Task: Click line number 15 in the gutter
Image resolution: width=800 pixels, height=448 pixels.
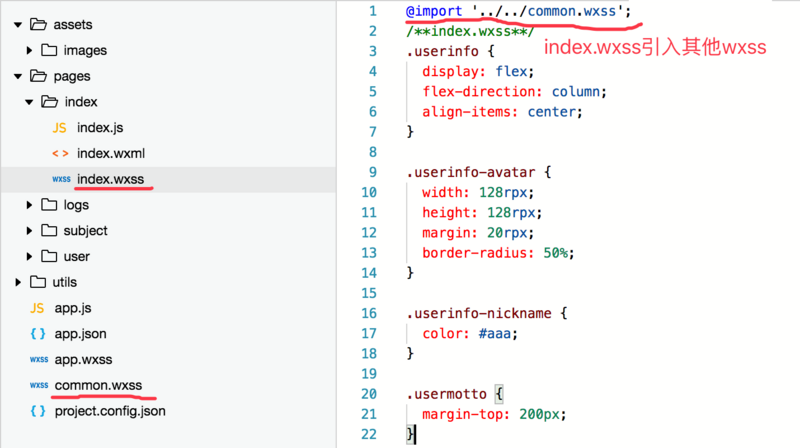Action: tap(369, 293)
